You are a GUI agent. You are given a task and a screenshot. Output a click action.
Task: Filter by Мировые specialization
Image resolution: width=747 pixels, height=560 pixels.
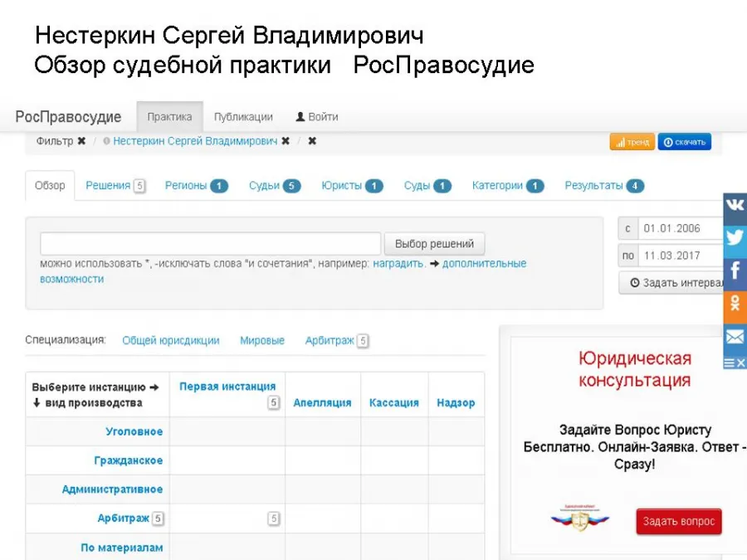[x=262, y=340]
